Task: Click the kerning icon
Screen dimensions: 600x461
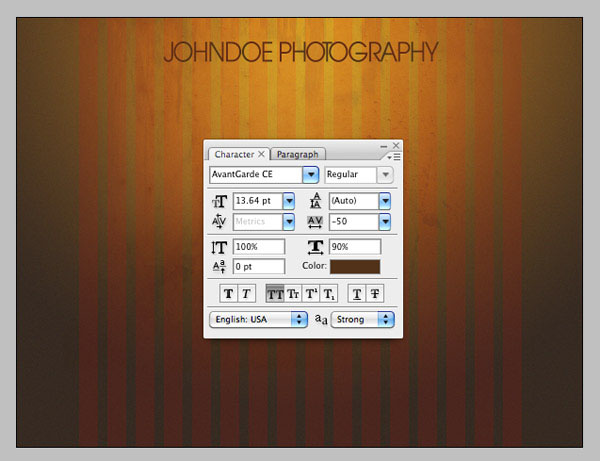Action: tap(219, 222)
